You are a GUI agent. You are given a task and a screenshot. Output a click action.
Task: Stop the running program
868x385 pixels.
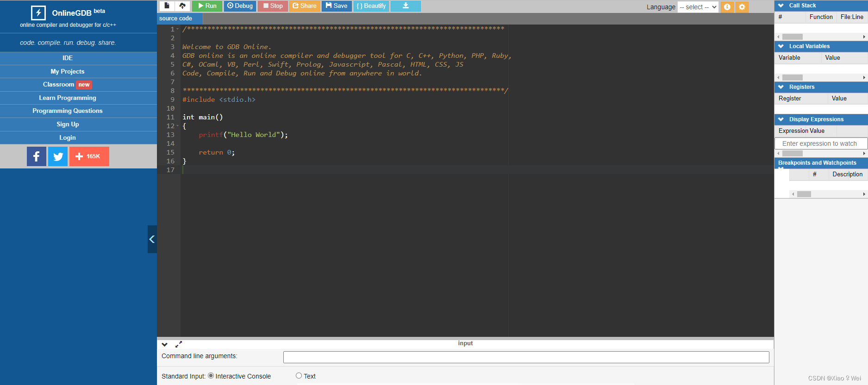(x=273, y=6)
